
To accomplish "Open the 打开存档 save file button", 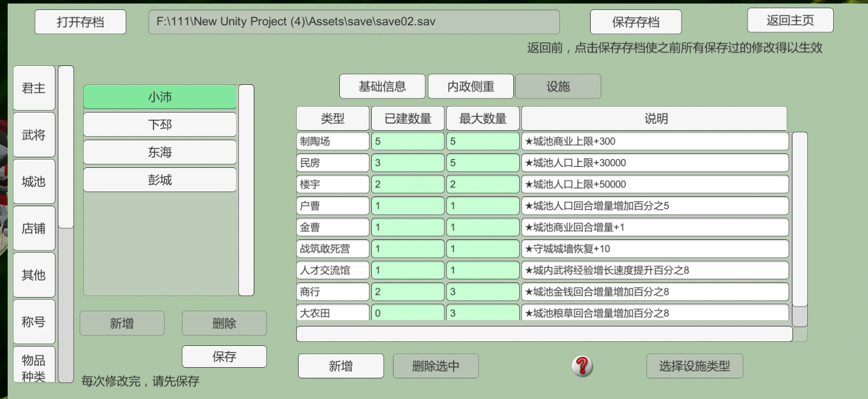I will coord(80,22).
